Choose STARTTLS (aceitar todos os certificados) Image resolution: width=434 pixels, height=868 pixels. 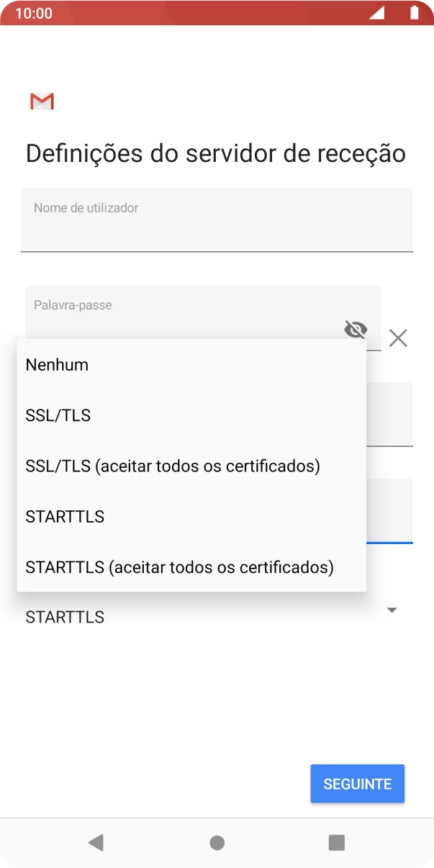(179, 566)
